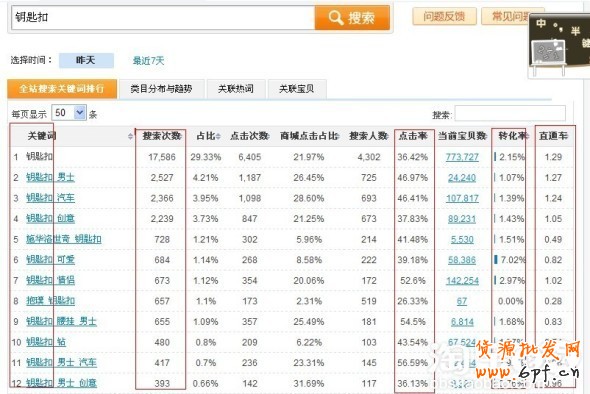Sort by 搜索人数 column header
The image size is (590, 394).
tap(368, 136)
